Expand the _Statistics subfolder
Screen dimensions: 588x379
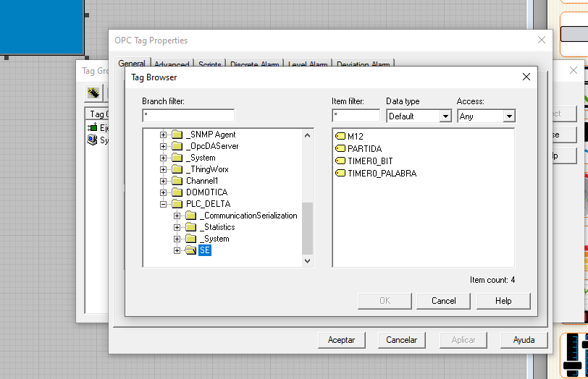click(177, 227)
